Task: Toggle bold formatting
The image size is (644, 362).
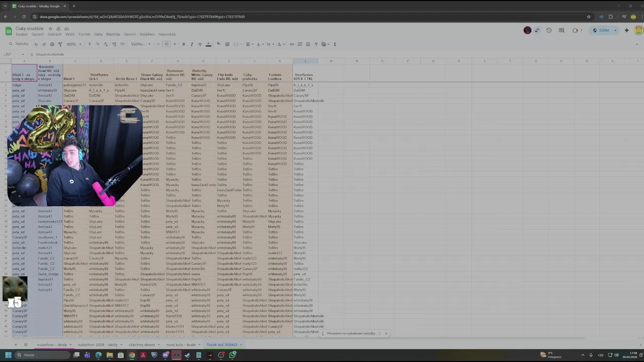Action: (184, 44)
